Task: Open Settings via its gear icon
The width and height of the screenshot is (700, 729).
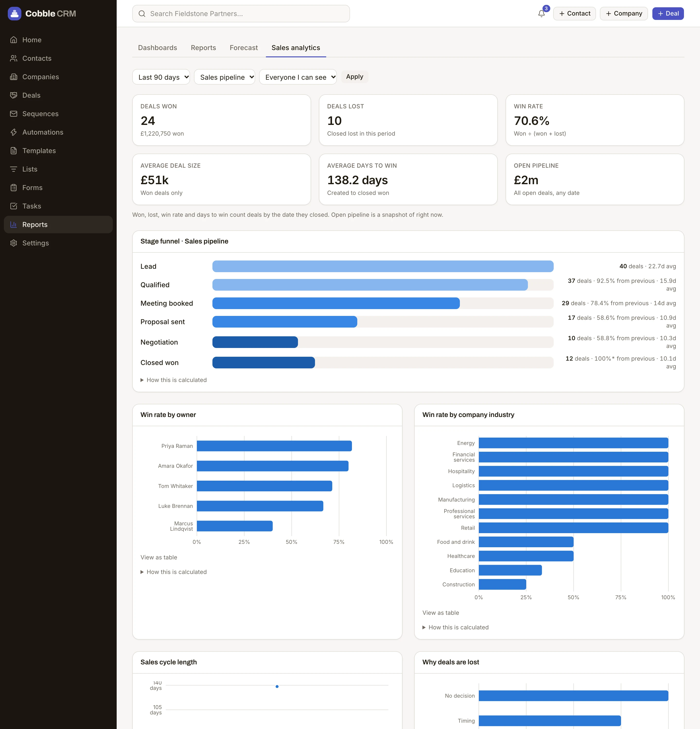Action: coord(14,243)
